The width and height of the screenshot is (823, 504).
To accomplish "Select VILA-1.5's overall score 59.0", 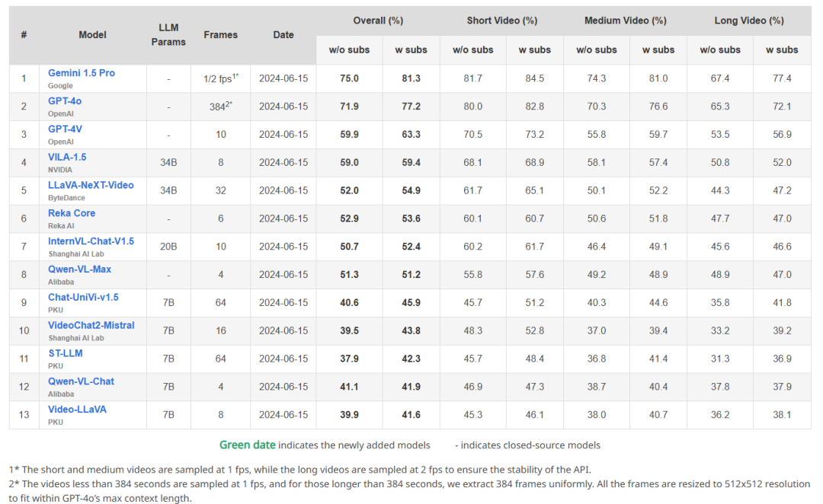I will pos(349,163).
